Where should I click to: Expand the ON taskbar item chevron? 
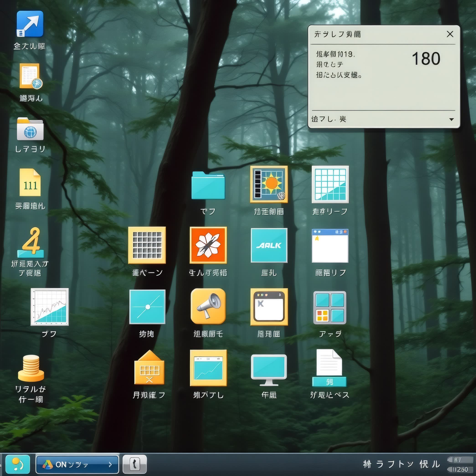pyautogui.click(x=110, y=464)
